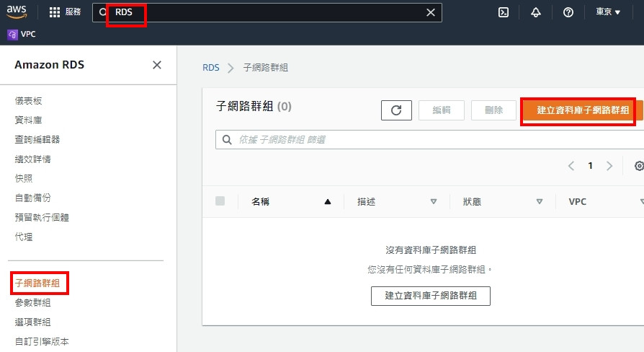Select the 子網路群組 (0) heading text

(254, 107)
